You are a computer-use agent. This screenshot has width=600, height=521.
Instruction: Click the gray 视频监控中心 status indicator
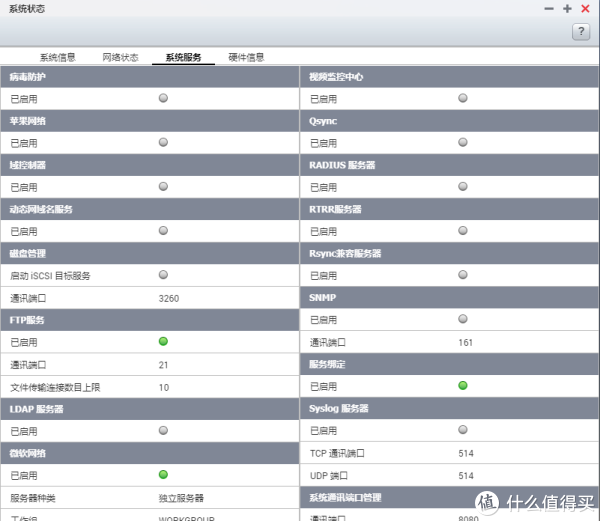(463, 98)
